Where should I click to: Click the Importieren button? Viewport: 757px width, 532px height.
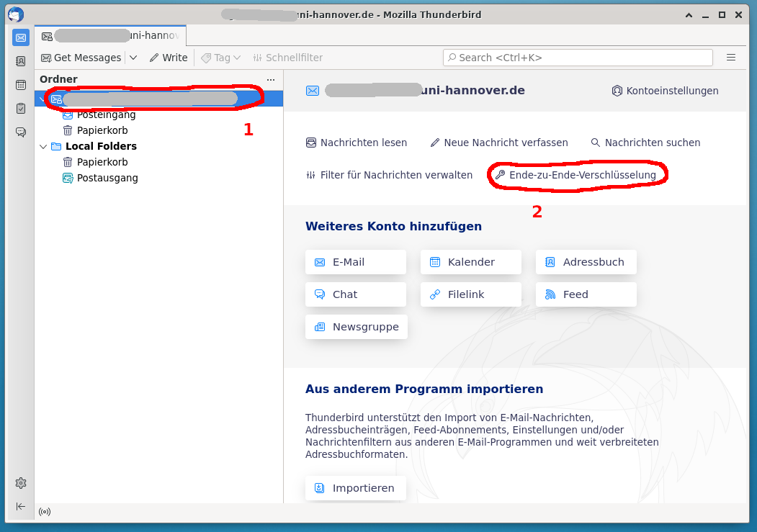point(356,488)
